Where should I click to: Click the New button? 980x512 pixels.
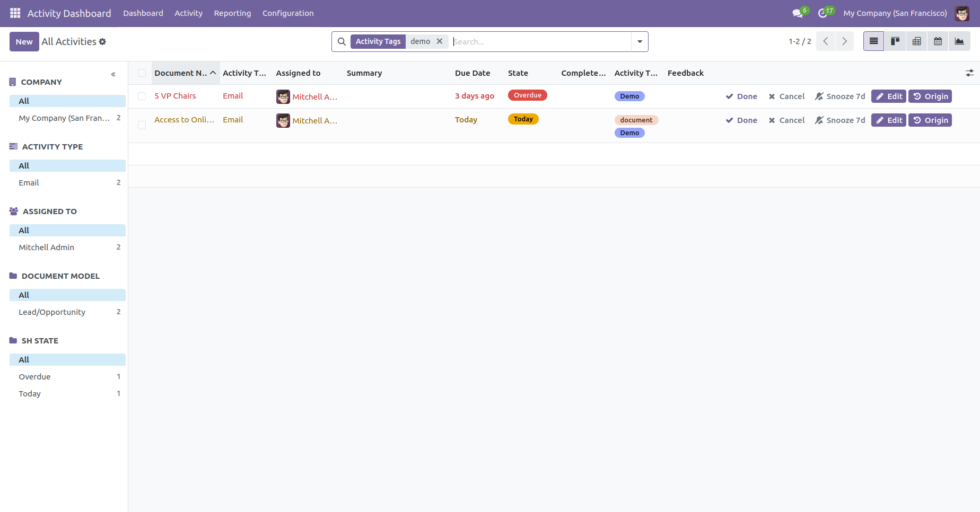coord(24,42)
